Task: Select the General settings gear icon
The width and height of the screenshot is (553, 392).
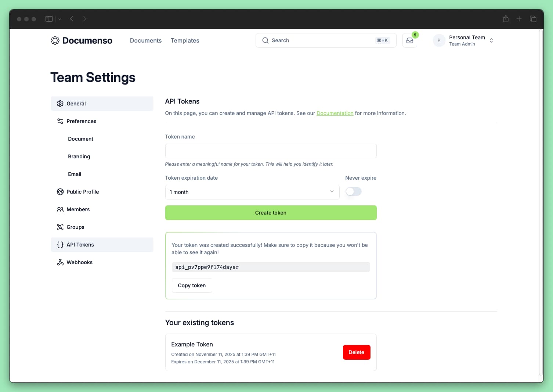Action: point(60,103)
